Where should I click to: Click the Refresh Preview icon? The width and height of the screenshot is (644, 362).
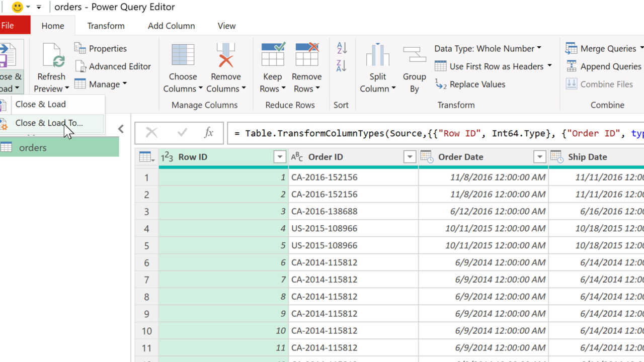coord(52,55)
